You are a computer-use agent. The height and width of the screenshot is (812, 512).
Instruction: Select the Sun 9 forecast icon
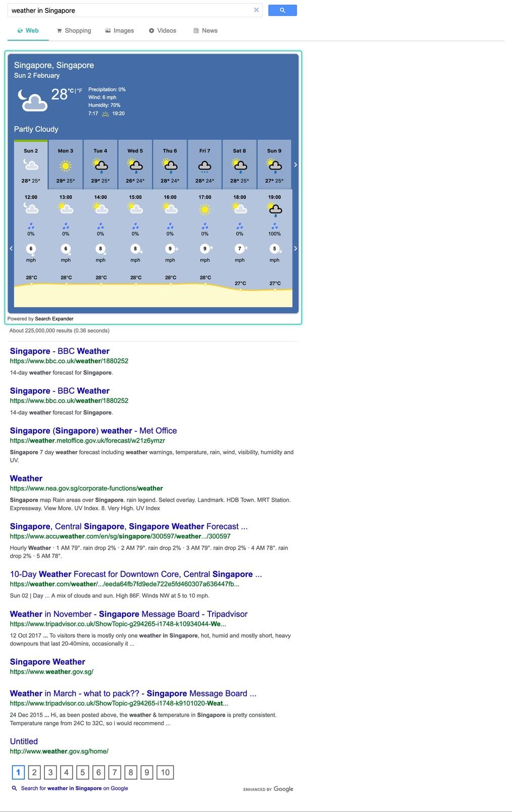[274, 166]
